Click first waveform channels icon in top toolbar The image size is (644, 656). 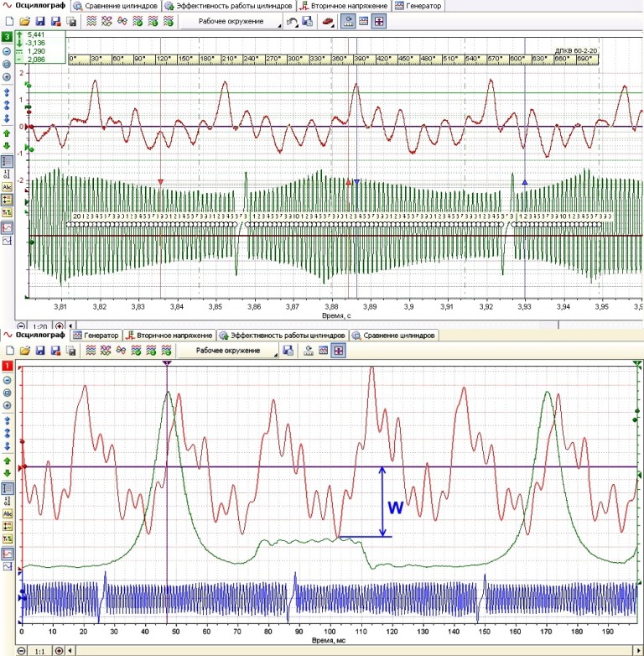coord(91,21)
